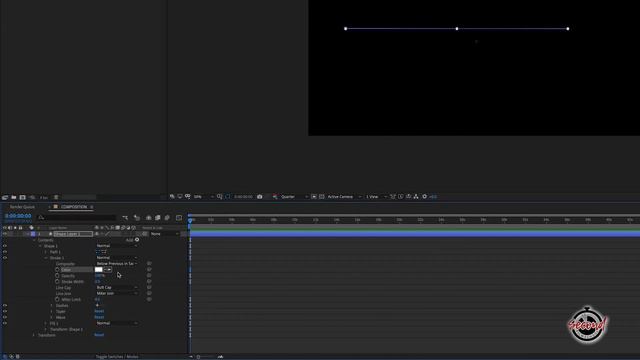The height and width of the screenshot is (360, 640).
Task: Toggle Hide Shy Layers icon in timeline
Action: (149, 218)
